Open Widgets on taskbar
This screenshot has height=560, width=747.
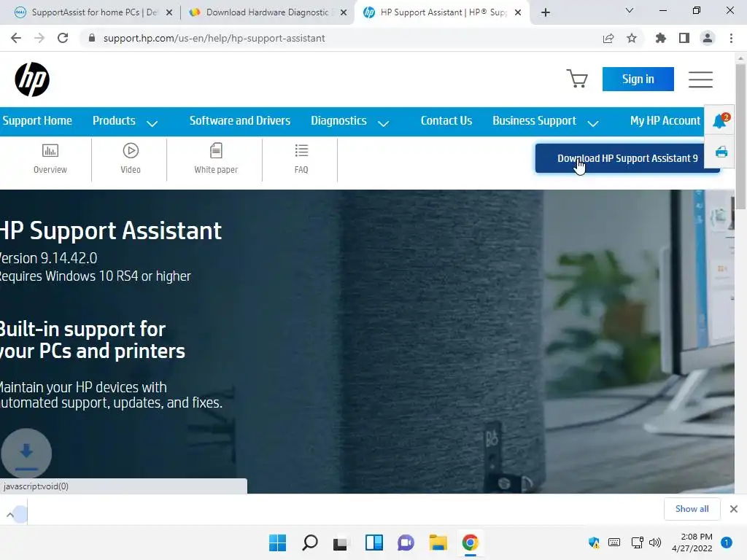click(x=374, y=542)
